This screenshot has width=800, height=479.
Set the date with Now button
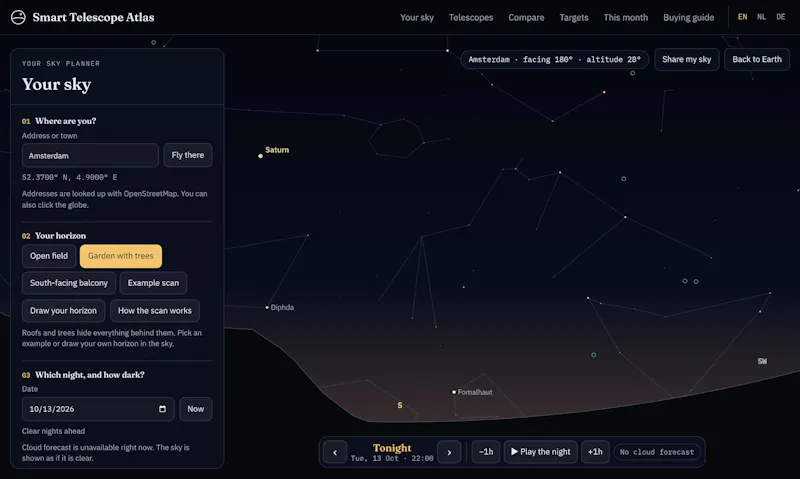pos(195,409)
